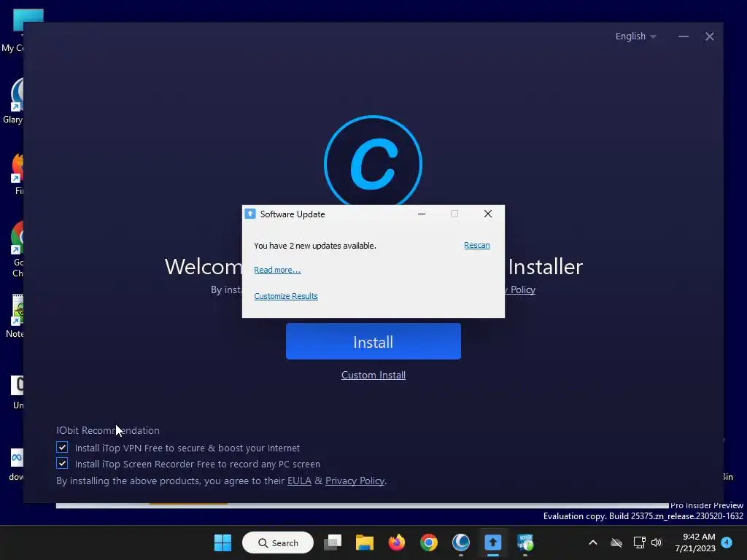Open network status tray icon
The height and width of the screenshot is (560, 747).
(x=639, y=542)
